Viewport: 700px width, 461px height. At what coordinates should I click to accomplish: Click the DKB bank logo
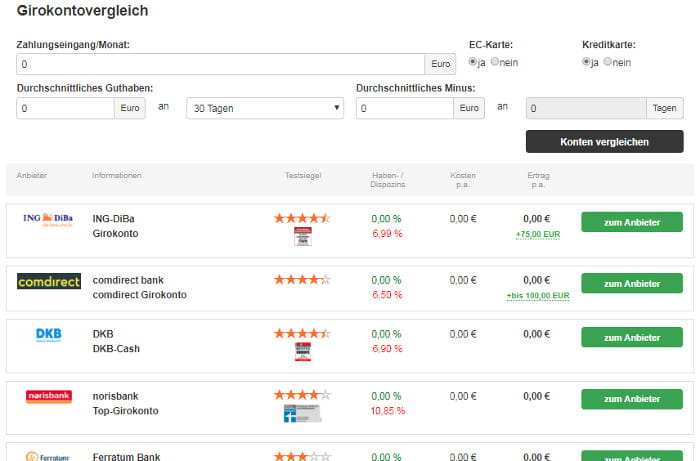coord(49,335)
